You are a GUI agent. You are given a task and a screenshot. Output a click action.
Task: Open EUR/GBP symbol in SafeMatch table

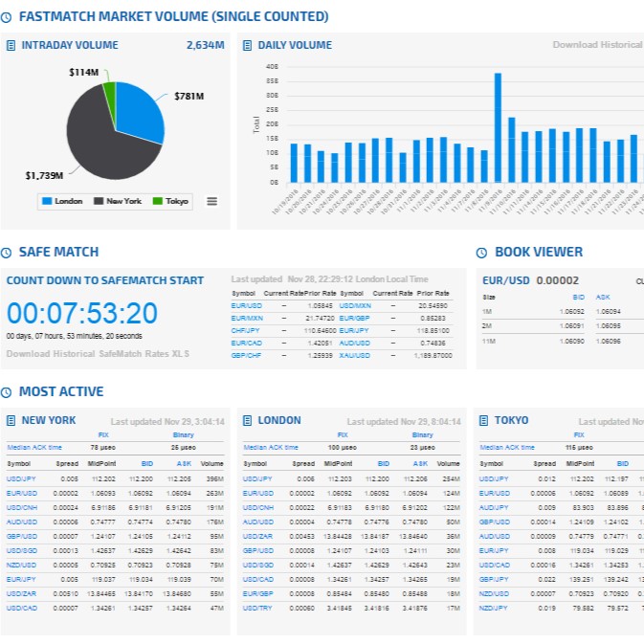tap(354, 318)
